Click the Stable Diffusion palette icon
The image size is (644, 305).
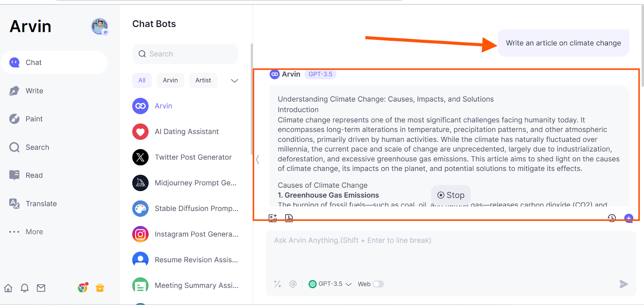click(x=140, y=208)
